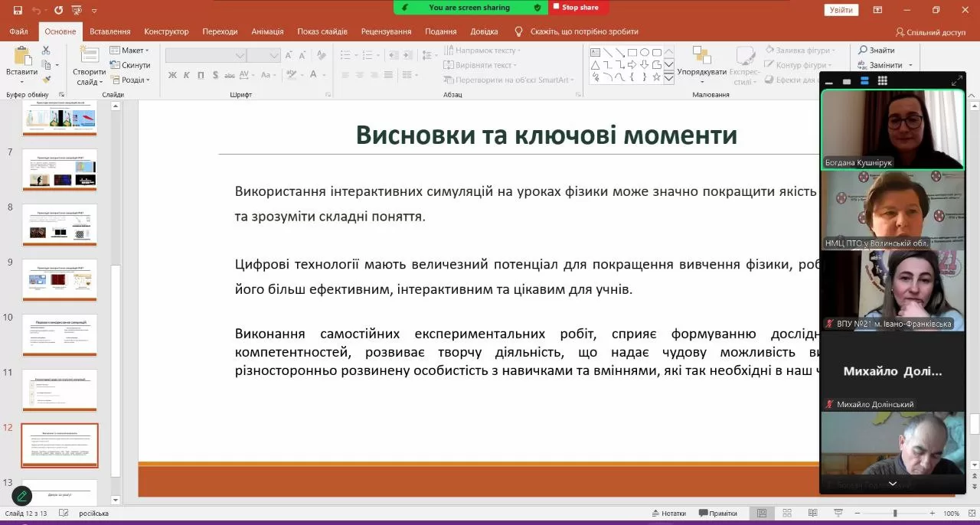Select the Format Painter brush icon

46,79
